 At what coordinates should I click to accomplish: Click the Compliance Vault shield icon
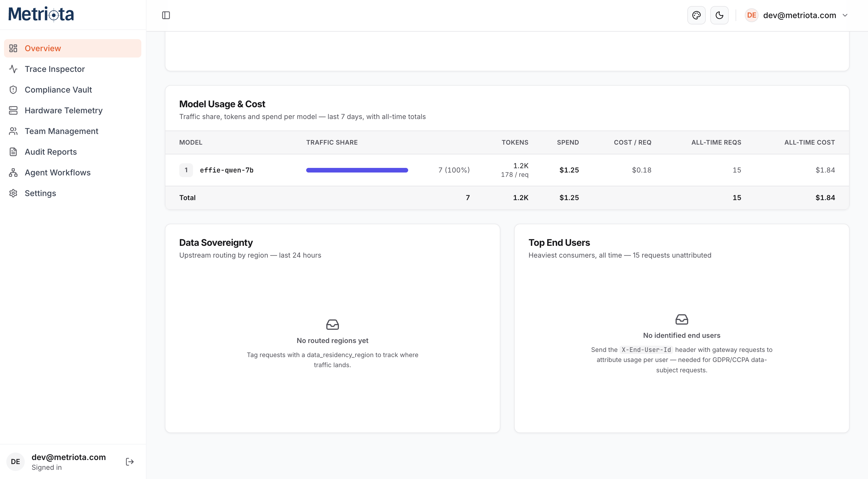[x=13, y=90]
